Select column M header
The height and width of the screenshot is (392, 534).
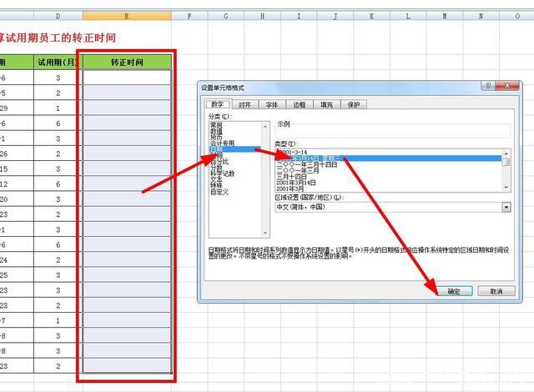445,16
